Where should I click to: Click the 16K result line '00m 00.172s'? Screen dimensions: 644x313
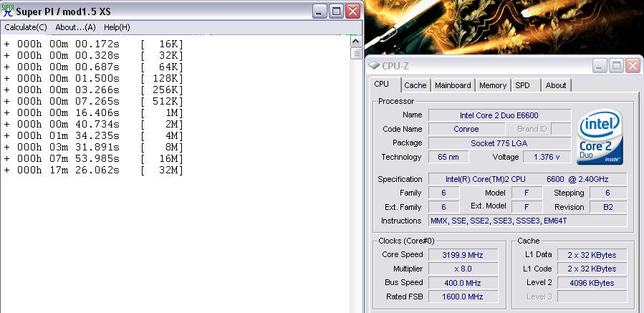(94, 44)
